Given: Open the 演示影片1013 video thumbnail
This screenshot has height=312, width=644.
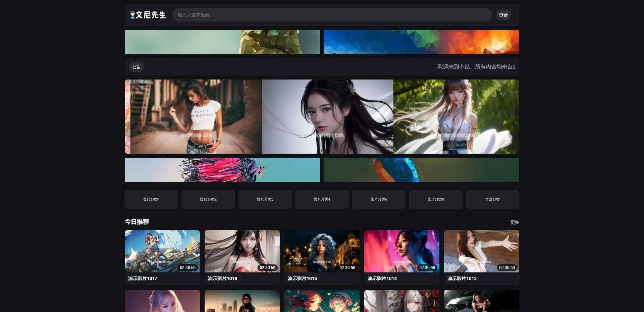Looking at the screenshot, I should click(x=482, y=251).
